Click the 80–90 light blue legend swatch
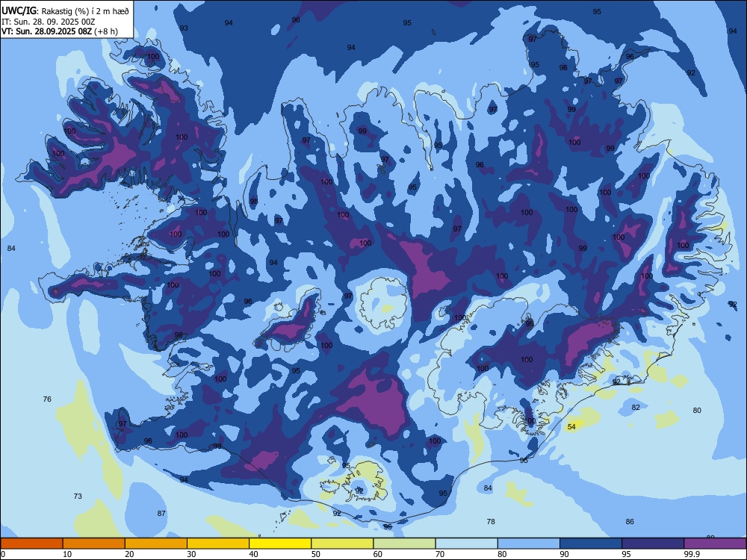This screenshot has width=747, height=560. point(529,544)
